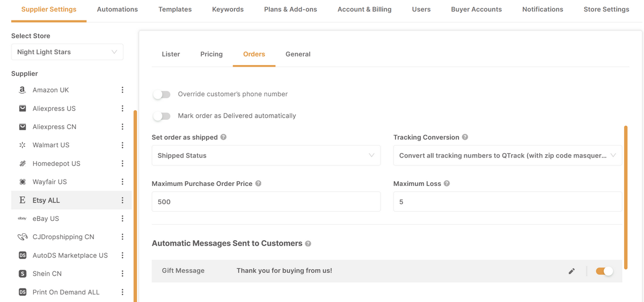Click the Shein S logo icon
The width and height of the screenshot is (644, 302).
(x=23, y=274)
